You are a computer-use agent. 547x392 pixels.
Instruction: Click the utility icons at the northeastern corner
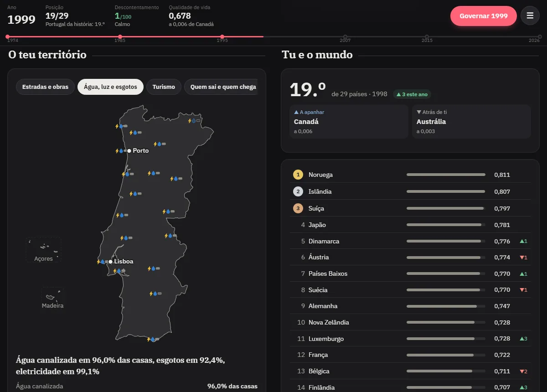195,121
